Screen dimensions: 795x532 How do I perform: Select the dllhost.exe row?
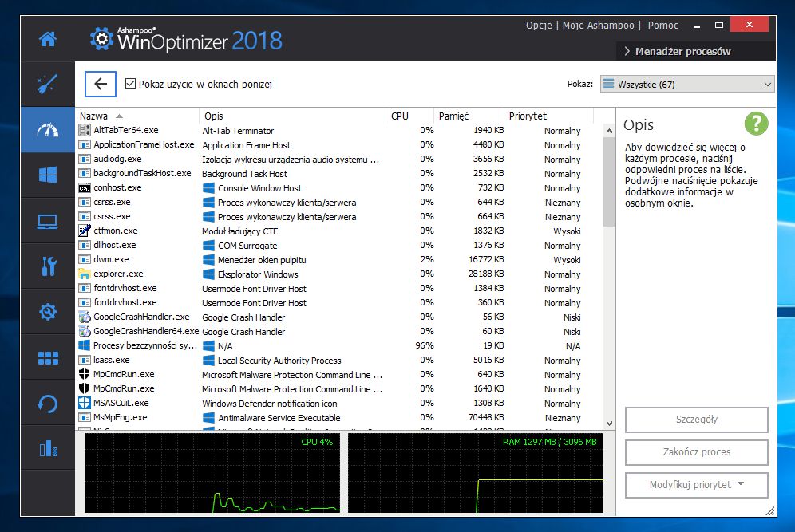[x=340, y=245]
